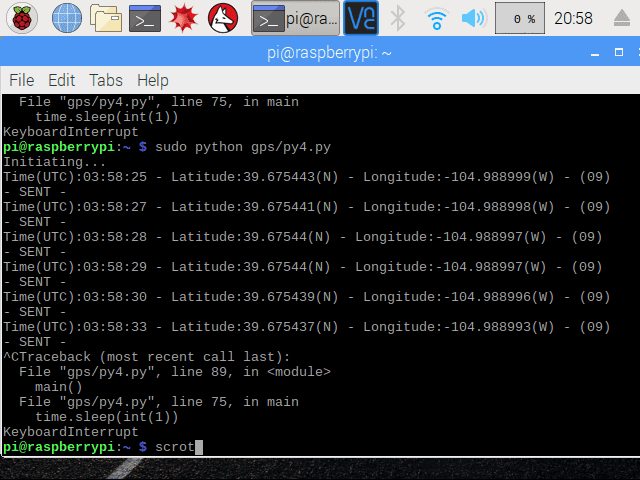Viewport: 640px width, 480px height.
Task: Switch to the pi@ra... terminal taskbar button
Action: (295, 18)
